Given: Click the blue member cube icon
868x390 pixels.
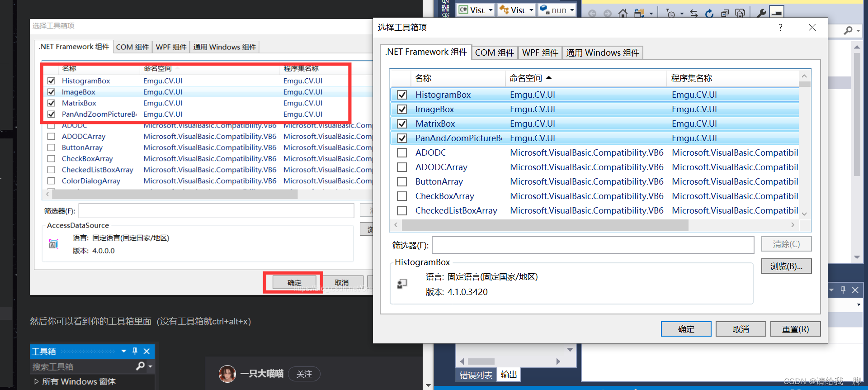Looking at the screenshot, I should (x=544, y=10).
